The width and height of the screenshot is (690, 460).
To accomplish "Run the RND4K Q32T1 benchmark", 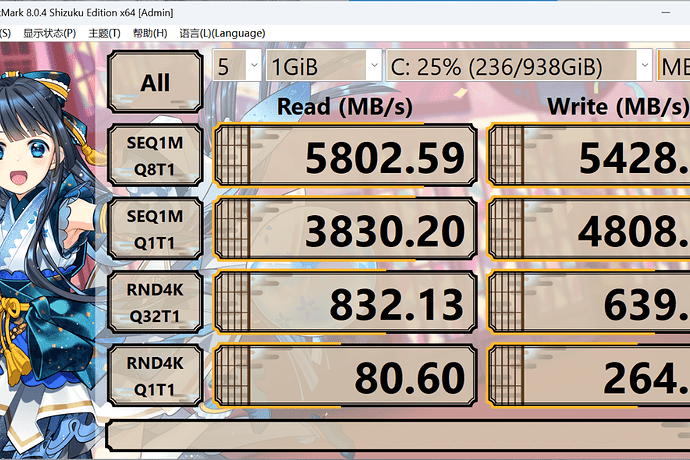I will [155, 302].
